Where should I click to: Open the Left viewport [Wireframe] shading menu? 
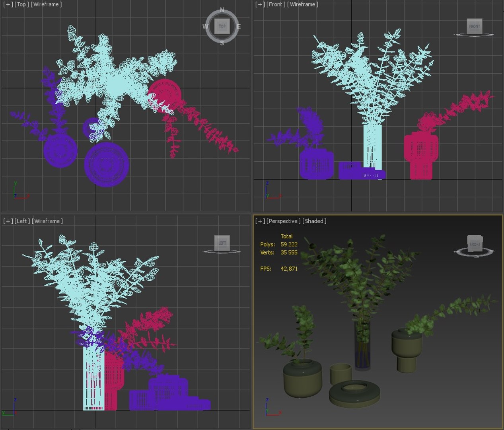(47, 221)
